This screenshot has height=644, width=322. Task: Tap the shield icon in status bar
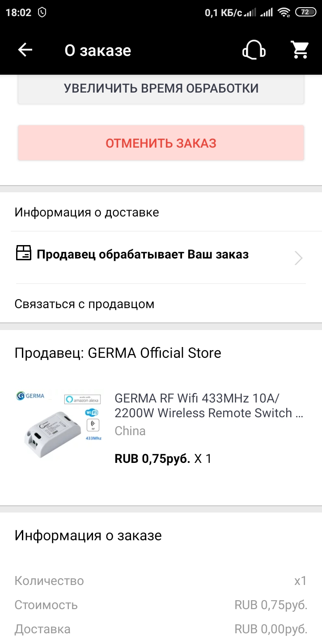(x=42, y=13)
